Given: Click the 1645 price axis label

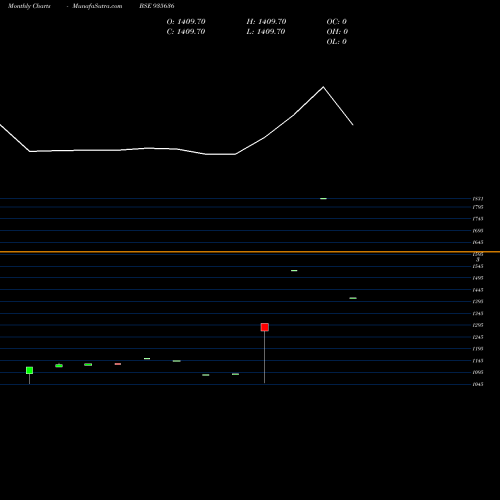Looking at the screenshot, I should point(478,242).
